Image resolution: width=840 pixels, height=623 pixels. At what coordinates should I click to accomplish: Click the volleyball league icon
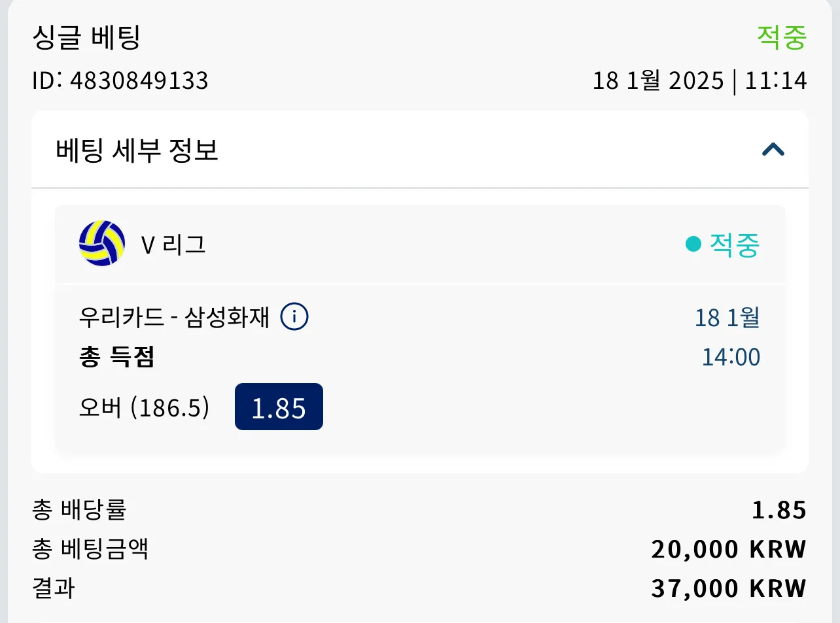102,244
